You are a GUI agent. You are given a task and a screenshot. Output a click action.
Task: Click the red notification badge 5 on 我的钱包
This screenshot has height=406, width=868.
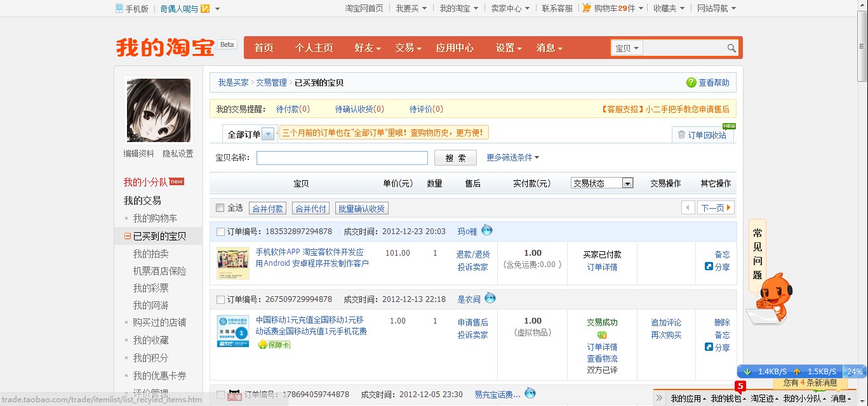click(740, 386)
